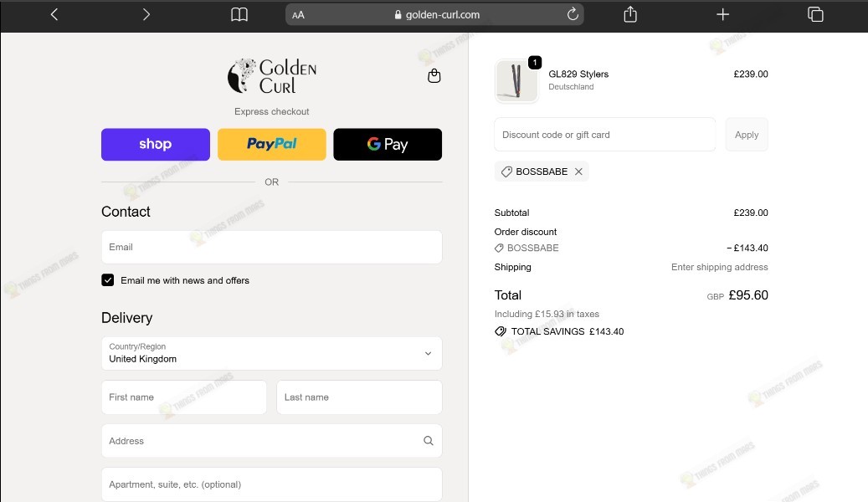Click the BOSSBABE discount tag chip

[x=542, y=172]
